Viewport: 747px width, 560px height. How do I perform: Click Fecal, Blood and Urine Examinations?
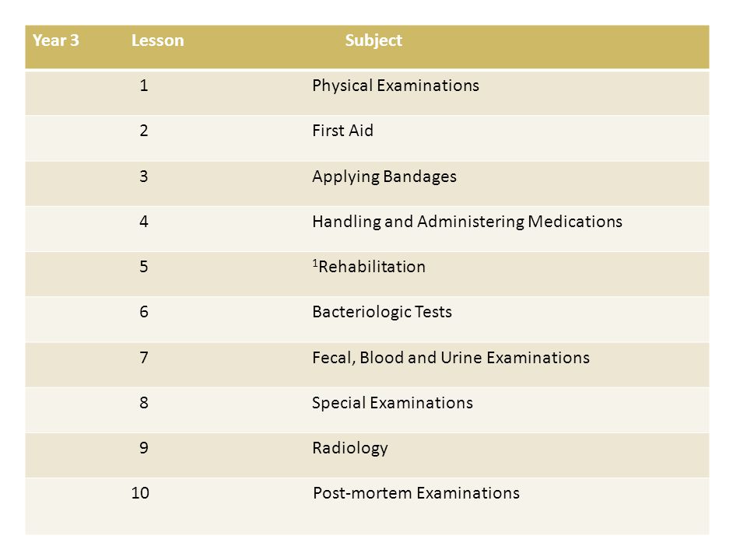point(451,358)
